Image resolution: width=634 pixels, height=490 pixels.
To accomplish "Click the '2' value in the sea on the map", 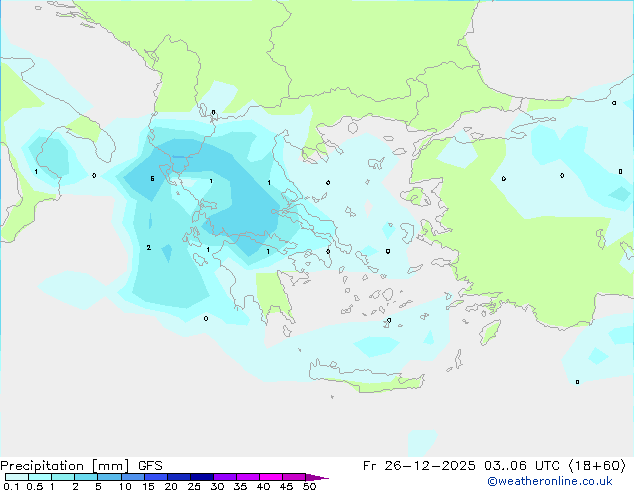I will 149,247.
